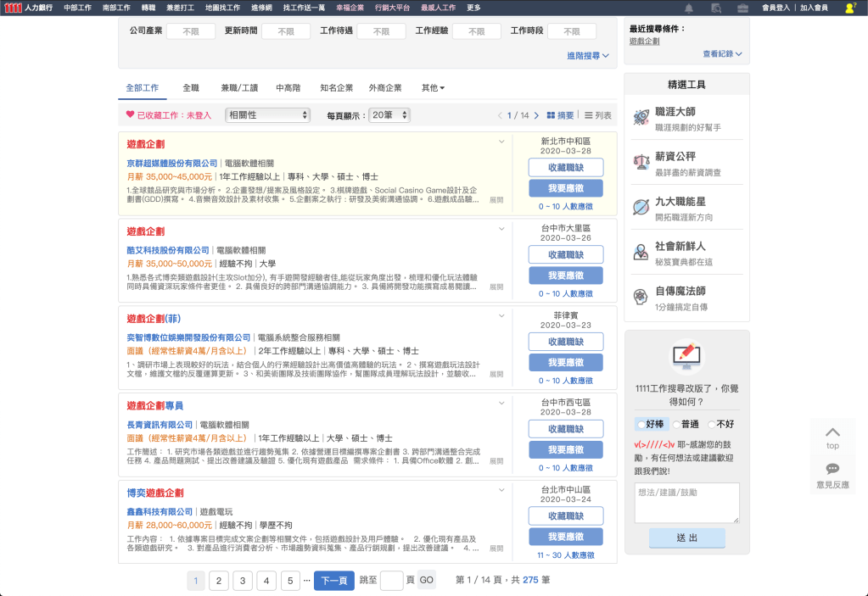Switch to 列表 list view

pyautogui.click(x=598, y=115)
